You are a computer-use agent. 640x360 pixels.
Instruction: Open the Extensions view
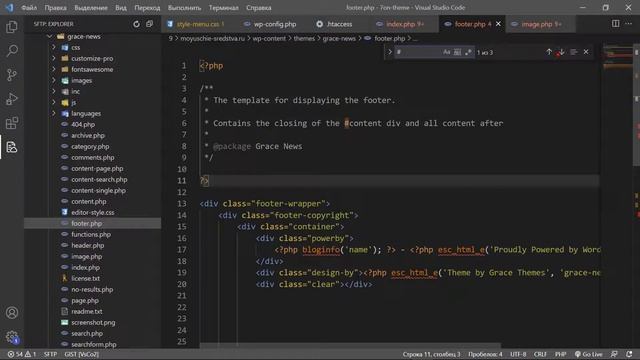tap(12, 123)
